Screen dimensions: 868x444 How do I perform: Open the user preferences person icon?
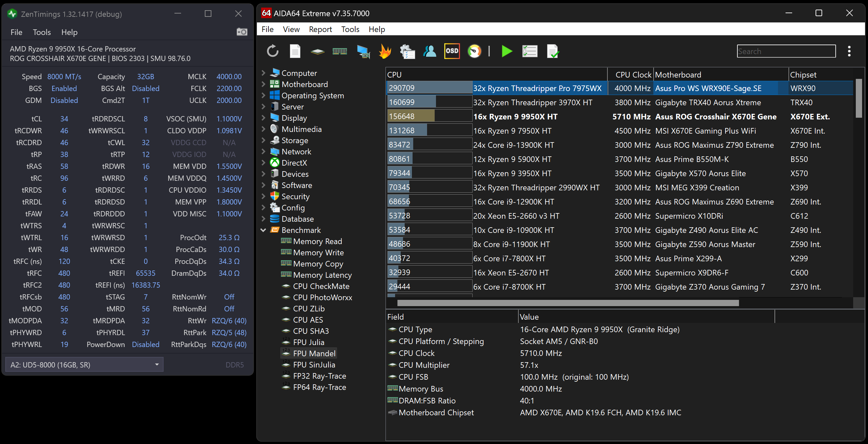pos(429,51)
